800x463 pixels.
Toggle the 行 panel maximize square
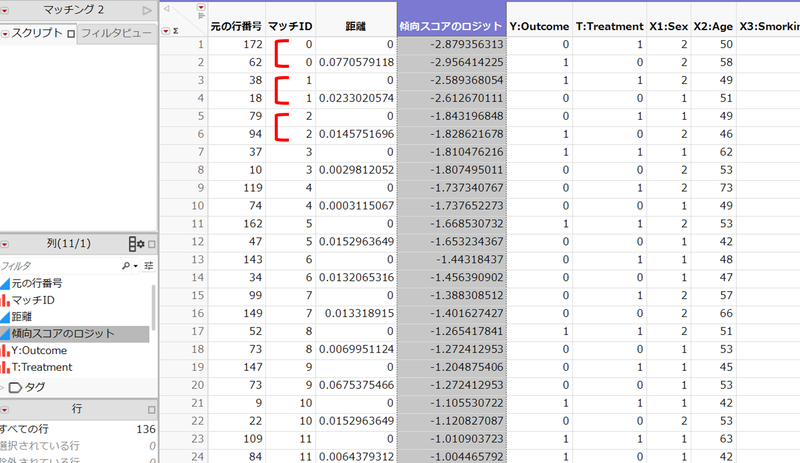[x=152, y=410]
